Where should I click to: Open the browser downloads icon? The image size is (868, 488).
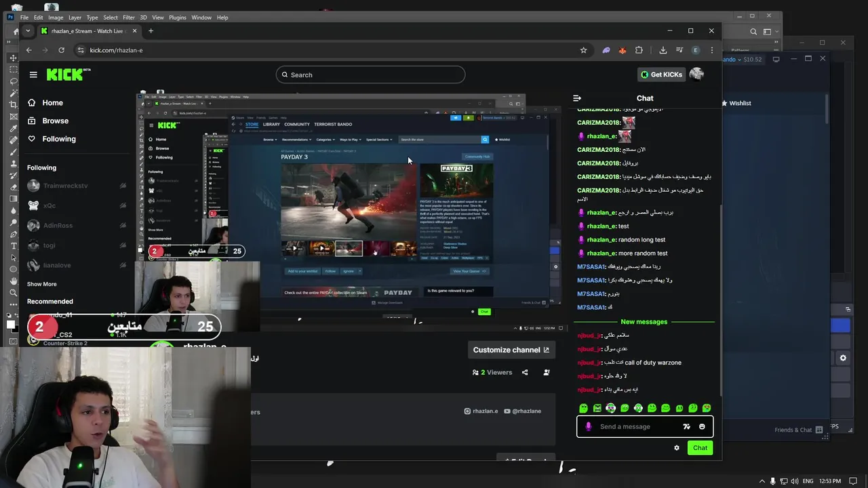pyautogui.click(x=663, y=50)
